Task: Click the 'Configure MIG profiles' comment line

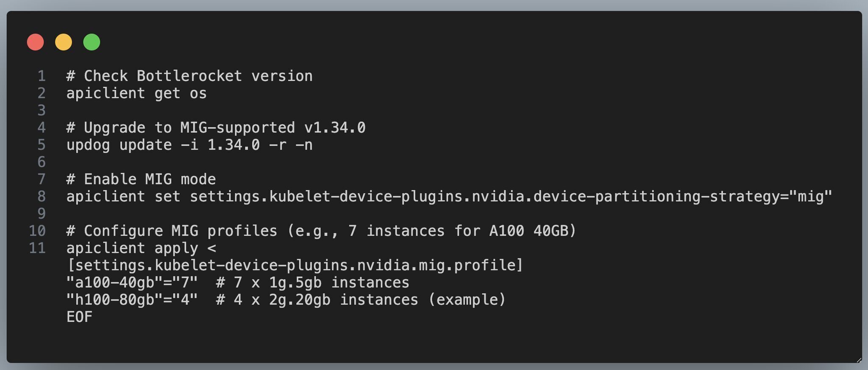Action: [x=321, y=231]
